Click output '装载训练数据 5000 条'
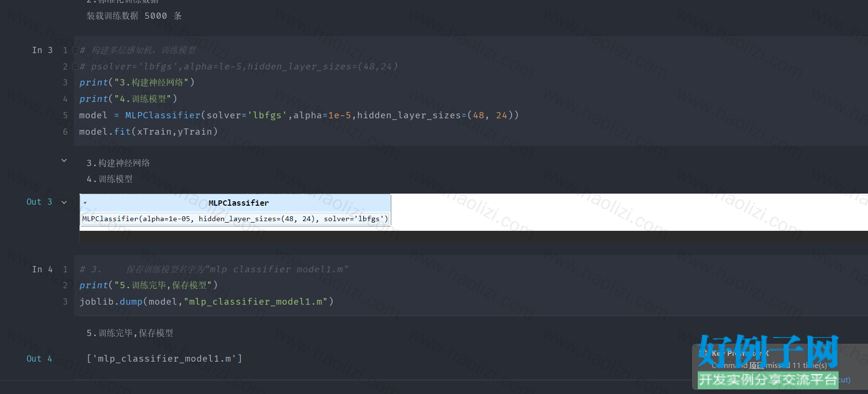 (x=134, y=16)
